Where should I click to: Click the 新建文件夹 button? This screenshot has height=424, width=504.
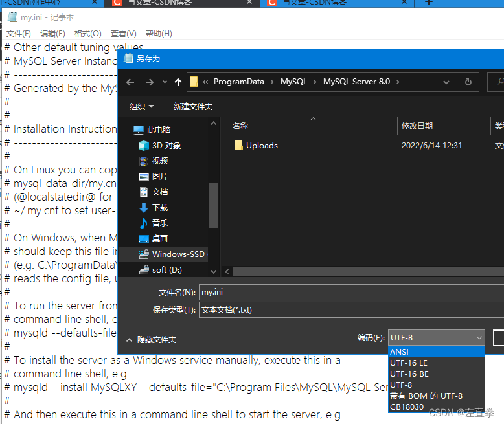click(193, 106)
